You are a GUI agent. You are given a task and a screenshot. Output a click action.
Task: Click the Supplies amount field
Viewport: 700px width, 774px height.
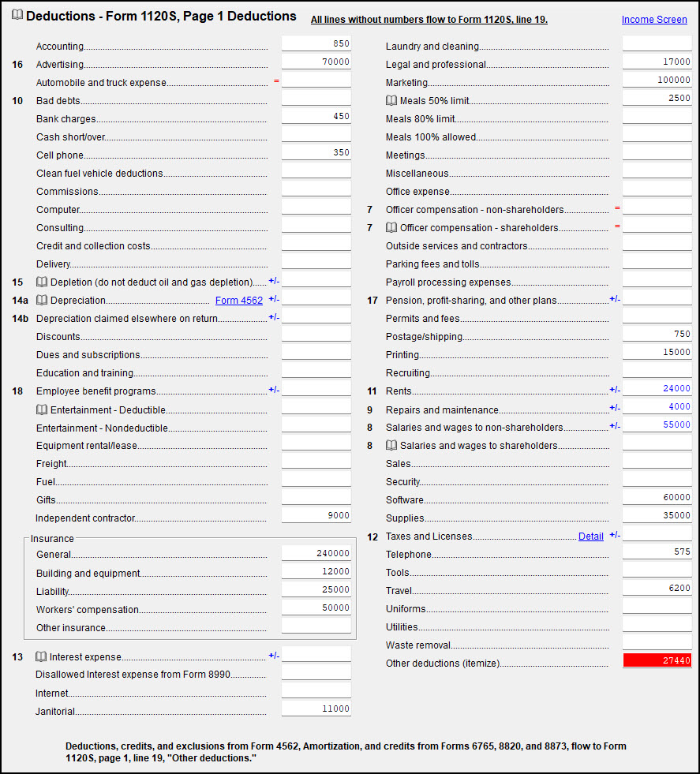pyautogui.click(x=657, y=515)
